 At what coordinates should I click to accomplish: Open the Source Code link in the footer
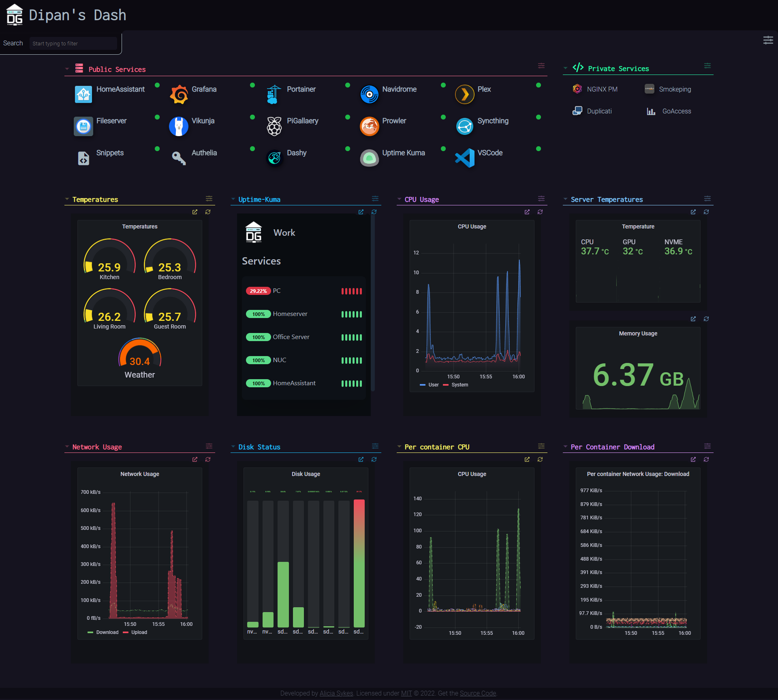[x=478, y=693]
